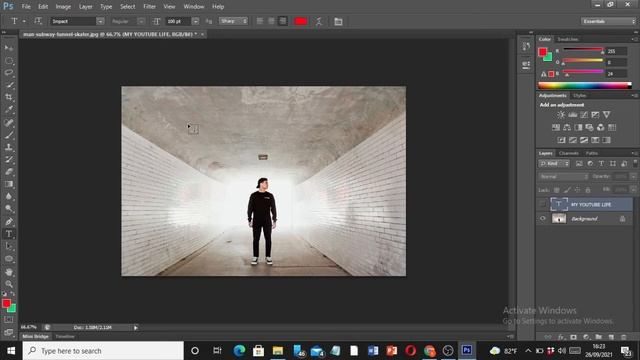
Task: Open the File menu
Action: tap(26, 7)
